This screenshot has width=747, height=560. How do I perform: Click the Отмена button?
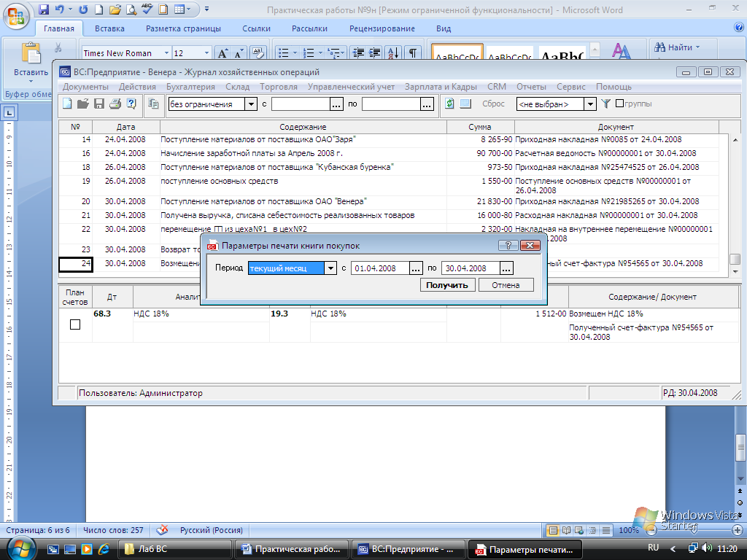click(506, 285)
